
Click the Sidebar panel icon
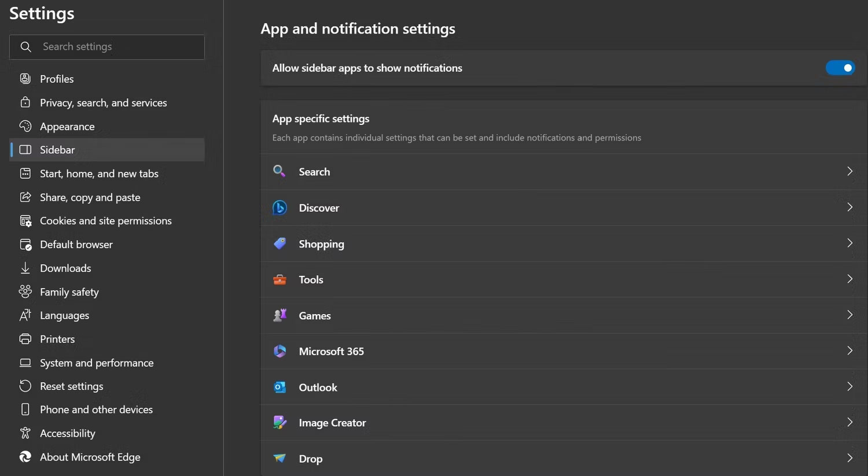[25, 150]
